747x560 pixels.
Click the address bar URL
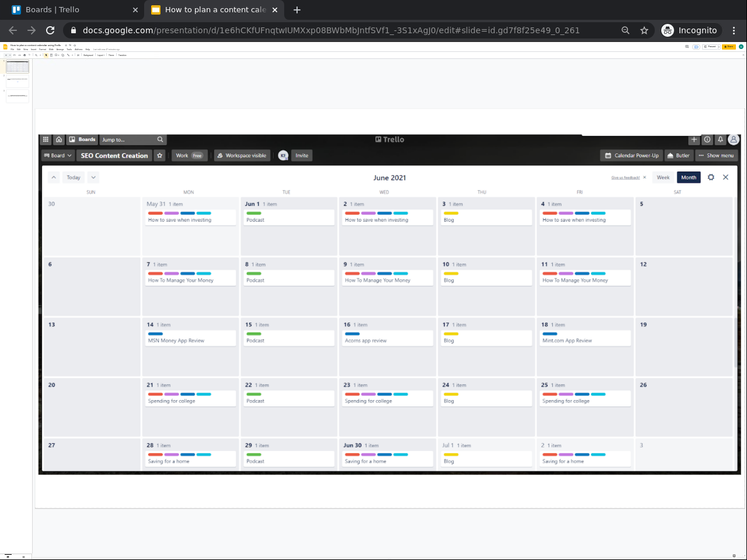(331, 30)
